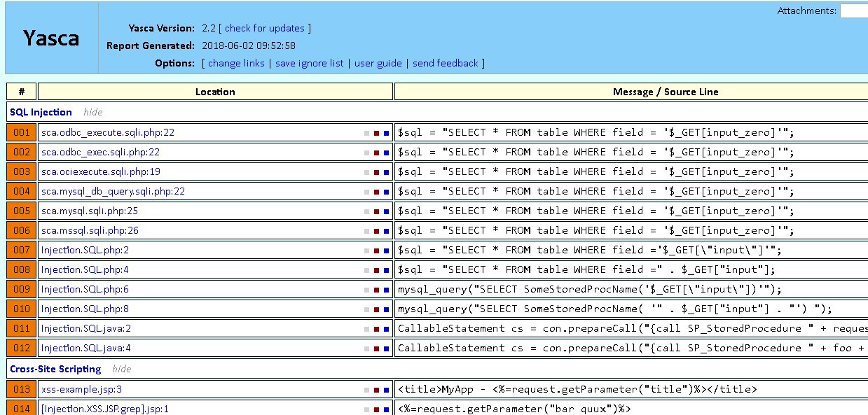Collapse findings using hide next to SQL Injection
Image resolution: width=868 pixels, height=415 pixels.
coord(93,112)
